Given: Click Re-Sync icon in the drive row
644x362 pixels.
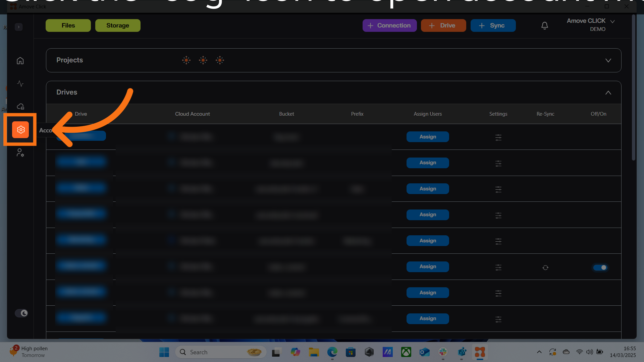Looking at the screenshot, I should [x=545, y=267].
